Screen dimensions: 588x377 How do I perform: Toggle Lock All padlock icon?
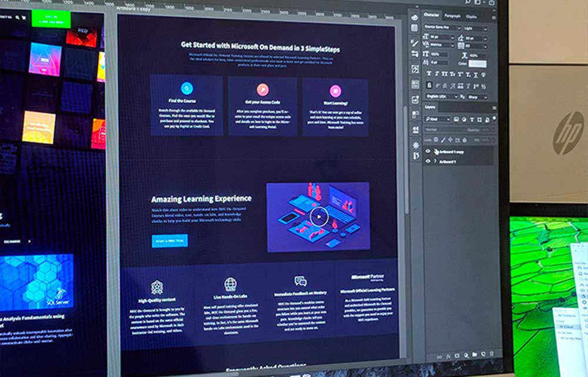tap(465, 140)
